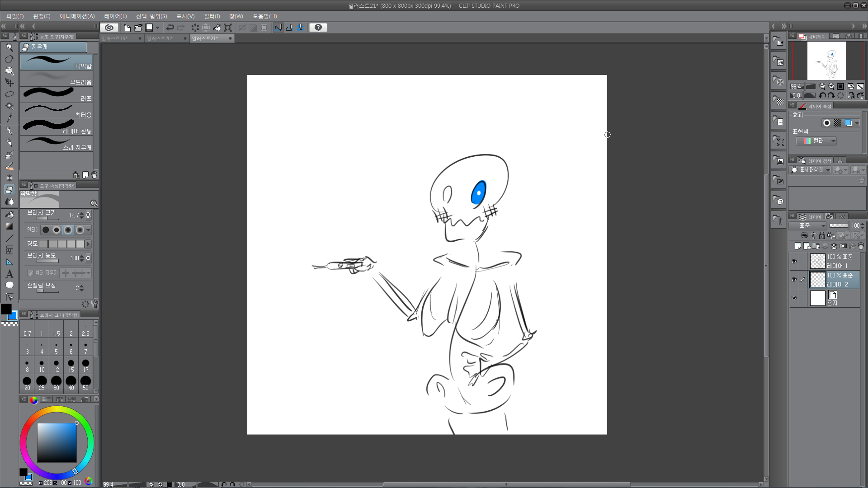
Task: Select the Gradient tool
Action: [x=9, y=226]
